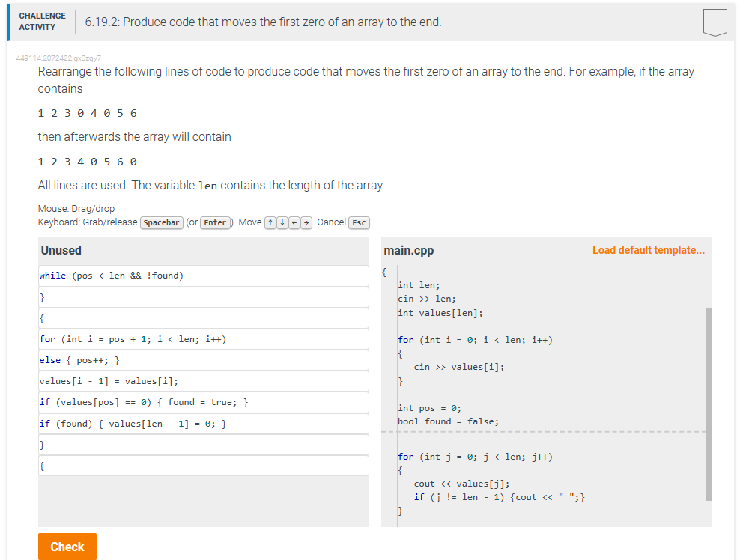The image size is (749, 560).
Task: Click the example array '1 2 3 0 4 0 5 6'
Action: coord(88,114)
